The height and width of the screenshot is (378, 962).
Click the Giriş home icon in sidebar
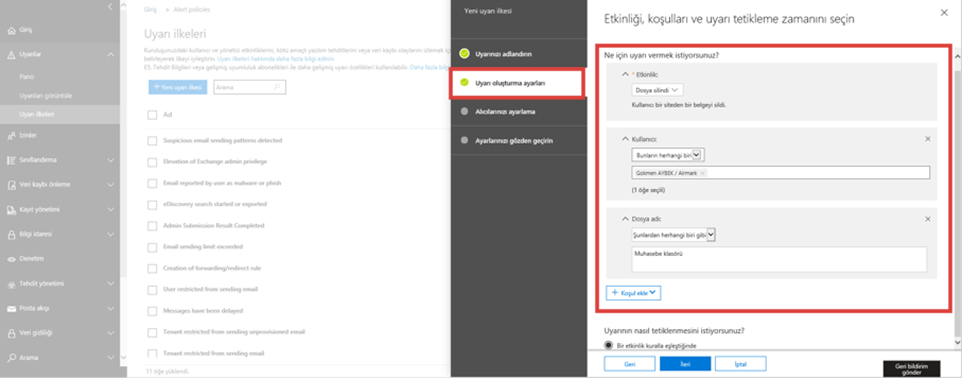[12, 30]
